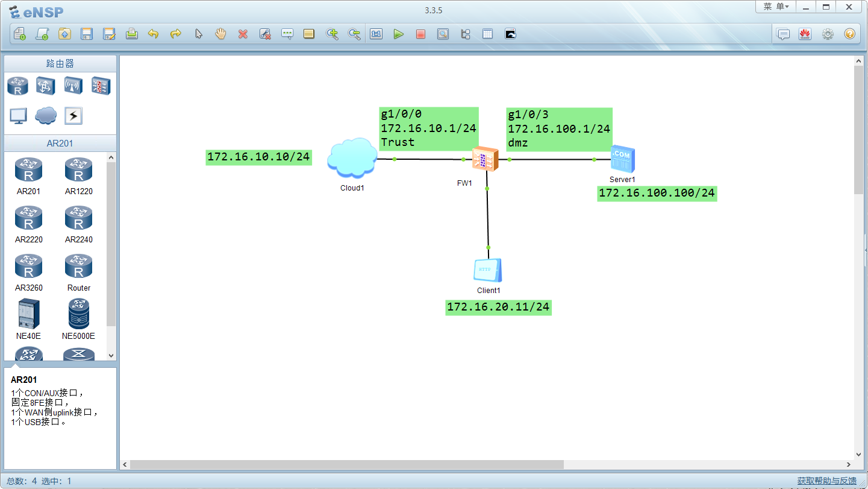Viewport: 868px width, 489px height.
Task: Start the devices with the green play button
Action: point(398,34)
